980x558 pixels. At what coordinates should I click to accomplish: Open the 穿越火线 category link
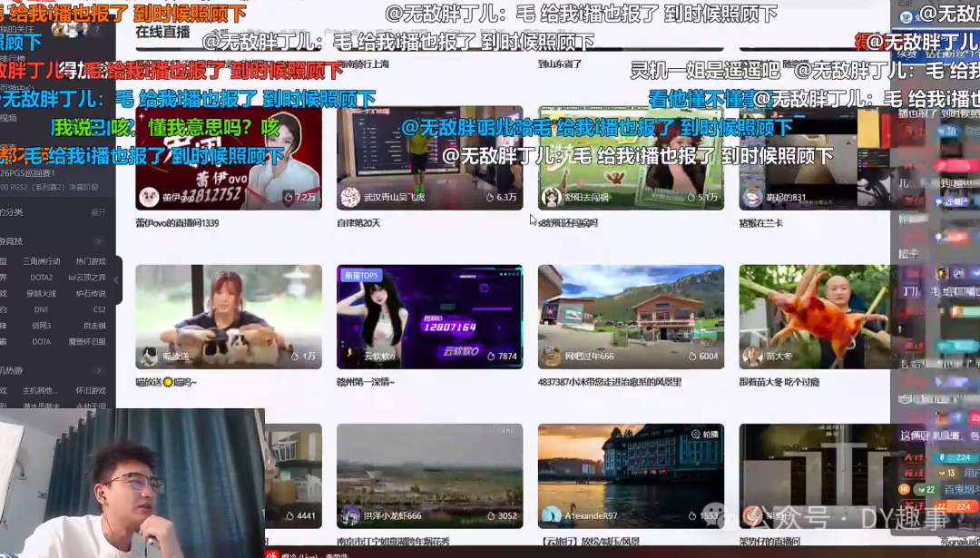pos(41,294)
